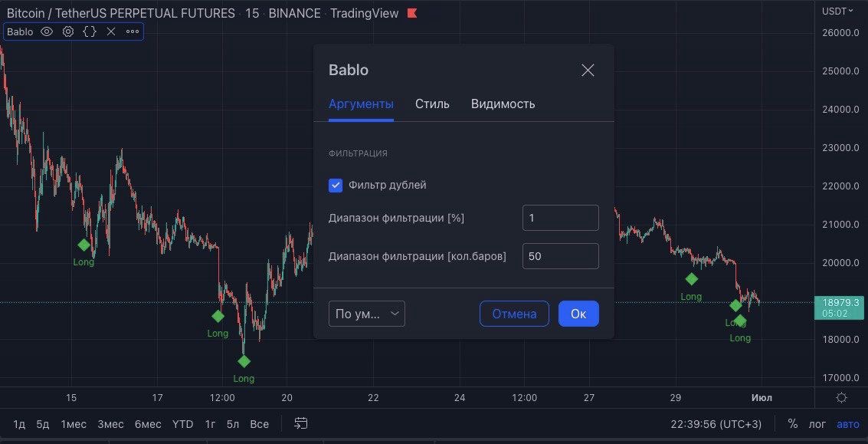Image resolution: width=868 pixels, height=444 pixels.
Task: Toggle лог logarithmic scale
Action: 817,424
